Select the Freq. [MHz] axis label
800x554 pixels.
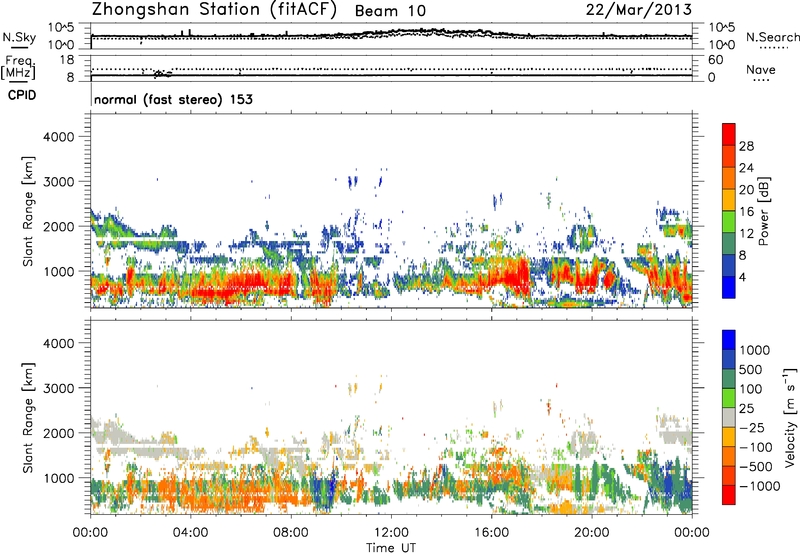(18, 67)
